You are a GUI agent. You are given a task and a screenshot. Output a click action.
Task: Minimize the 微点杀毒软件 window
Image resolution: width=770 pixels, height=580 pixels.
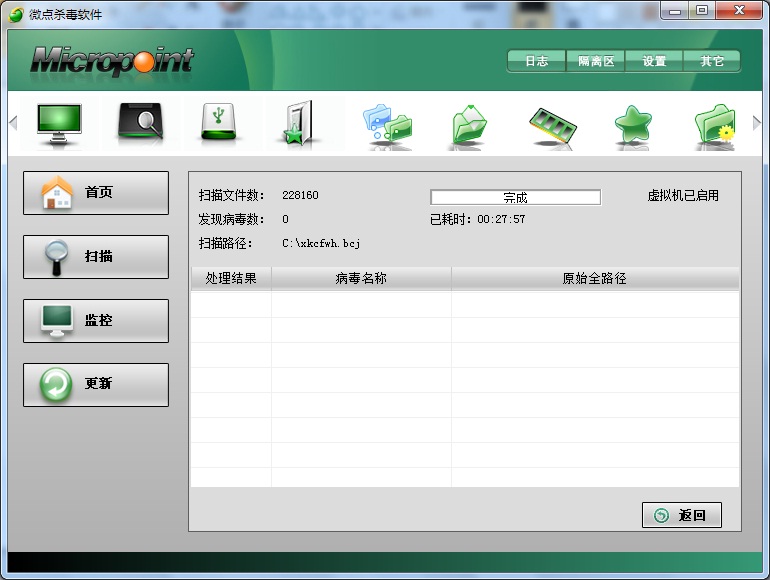click(x=675, y=11)
